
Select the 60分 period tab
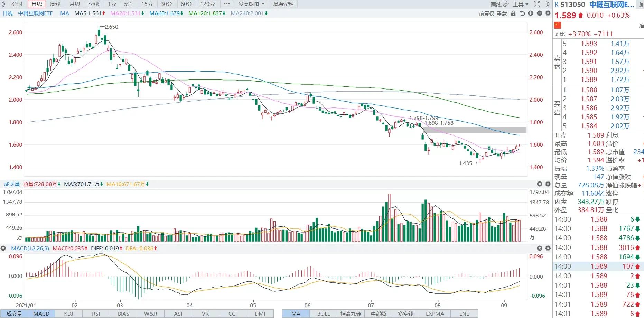(x=186, y=4)
